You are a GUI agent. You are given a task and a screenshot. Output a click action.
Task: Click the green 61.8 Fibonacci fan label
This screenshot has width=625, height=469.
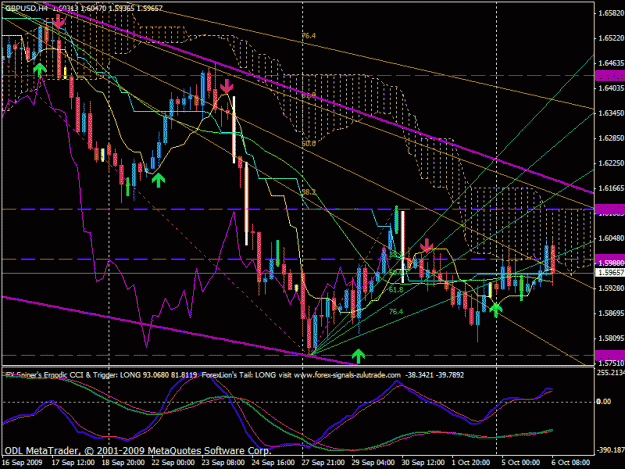(x=396, y=290)
